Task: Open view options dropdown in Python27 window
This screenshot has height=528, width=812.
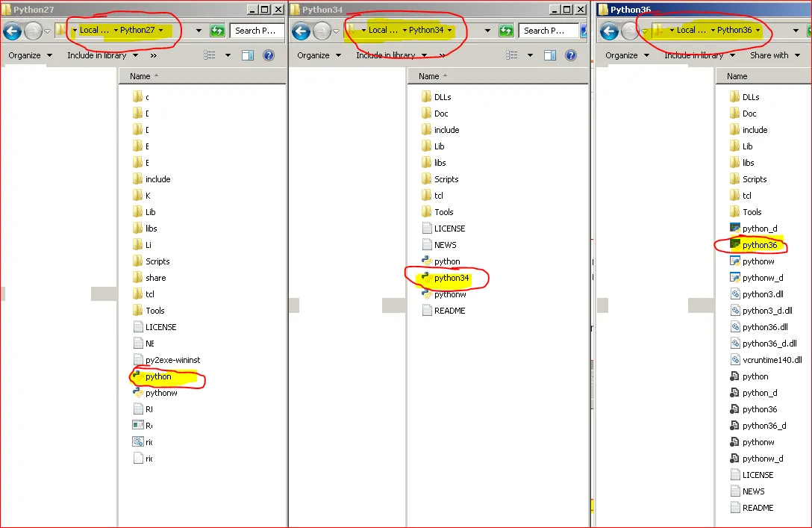Action: tap(228, 55)
